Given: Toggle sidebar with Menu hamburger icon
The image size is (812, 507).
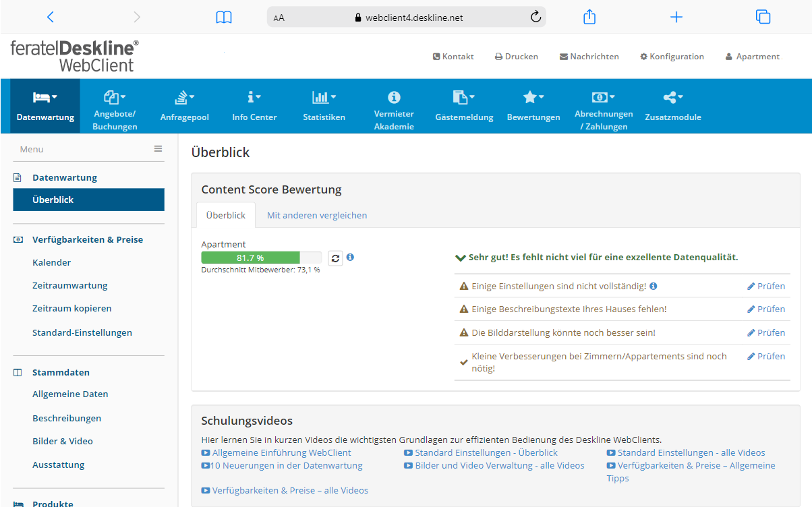Looking at the screenshot, I should pos(158,149).
